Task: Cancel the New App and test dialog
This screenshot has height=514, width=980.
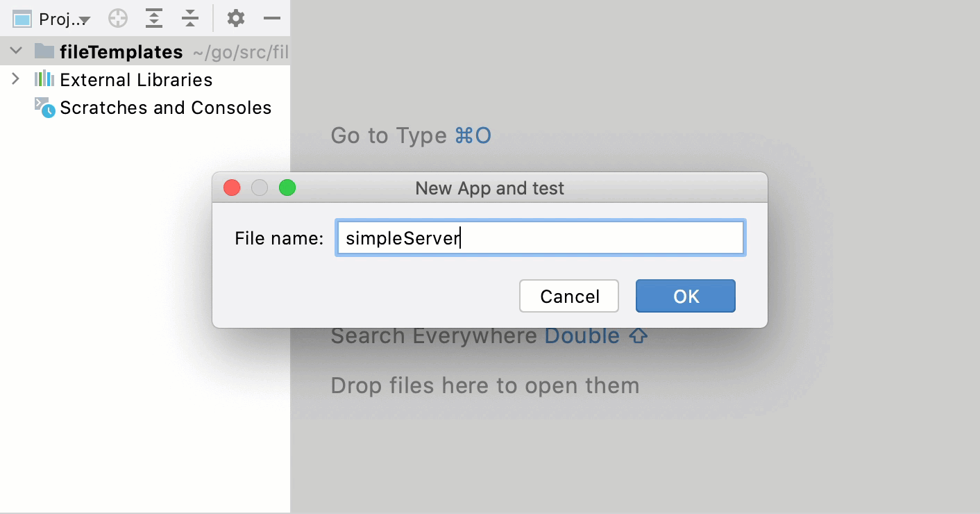Action: point(568,296)
